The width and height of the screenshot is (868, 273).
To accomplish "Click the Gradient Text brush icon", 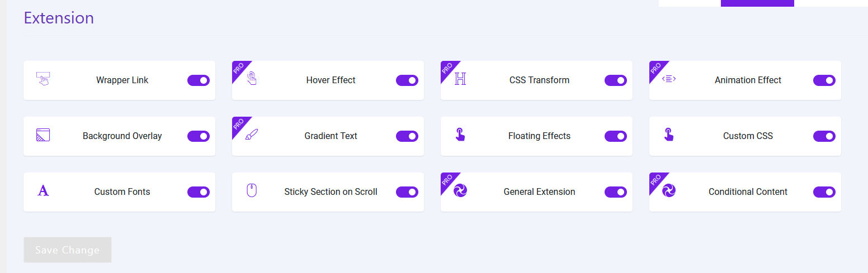I will (252, 135).
